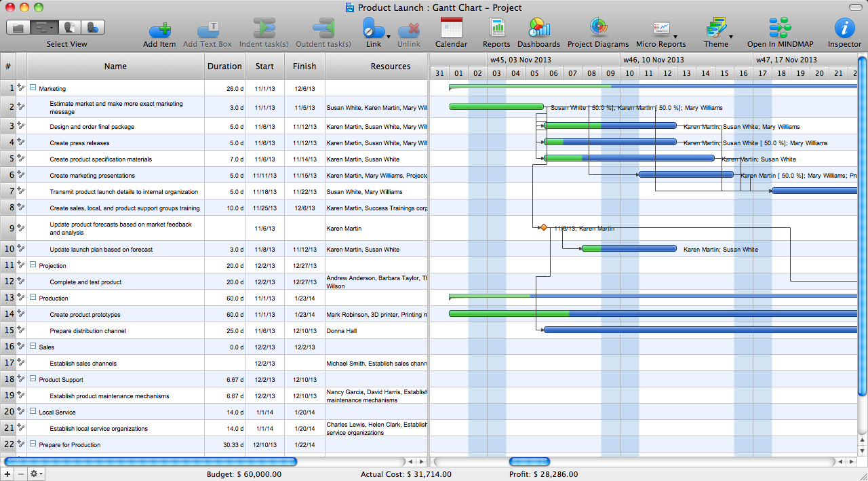Click the milestone diamond for task 9
Screen dimensions: 868x481
(x=543, y=228)
